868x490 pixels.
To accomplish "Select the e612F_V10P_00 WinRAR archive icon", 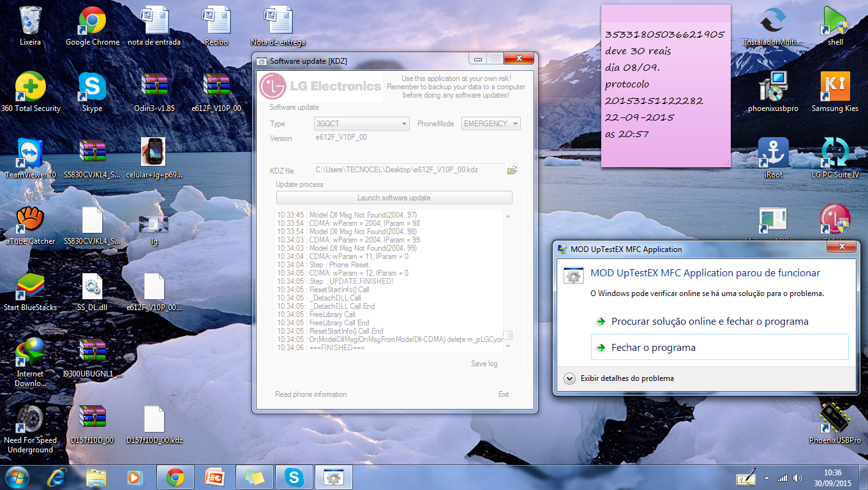I will click(x=216, y=92).
